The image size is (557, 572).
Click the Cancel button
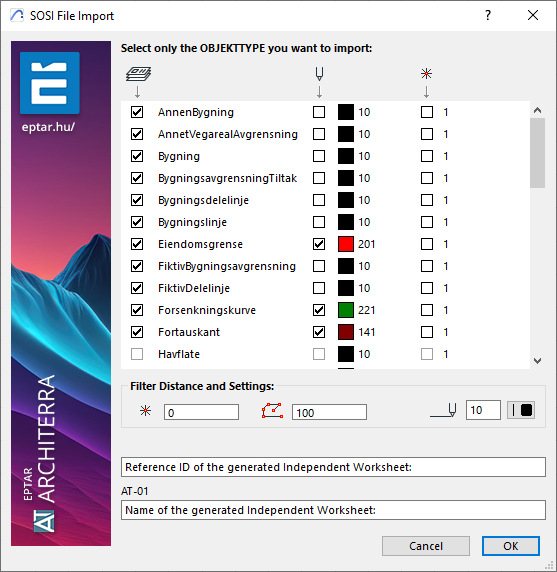426,546
